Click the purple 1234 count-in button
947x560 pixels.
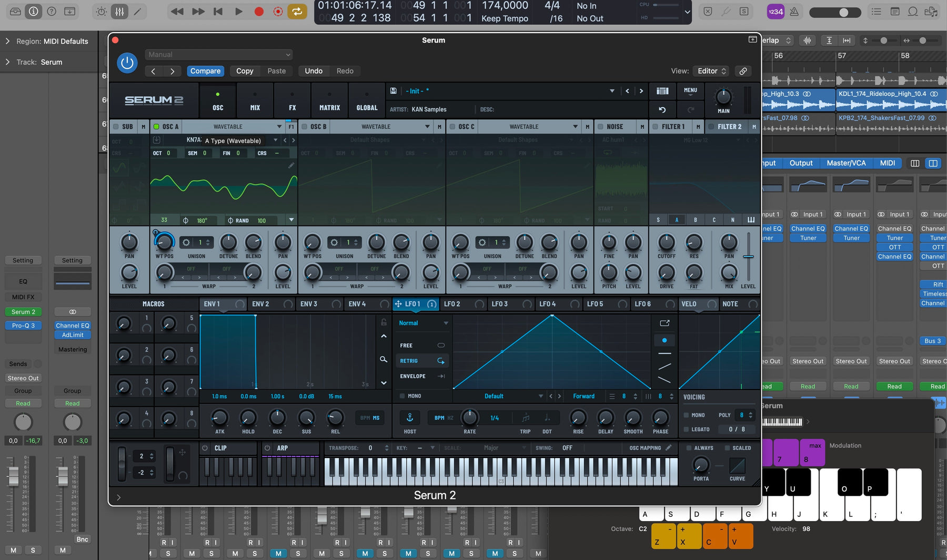tap(775, 12)
